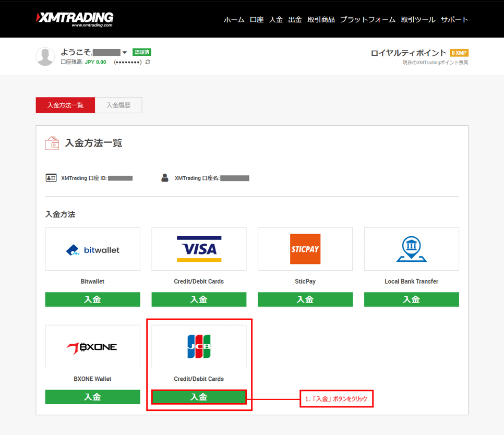Image resolution: width=504 pixels, height=435 pixels.
Task: Open プラットフォーム menu in navigation
Action: 368,20
